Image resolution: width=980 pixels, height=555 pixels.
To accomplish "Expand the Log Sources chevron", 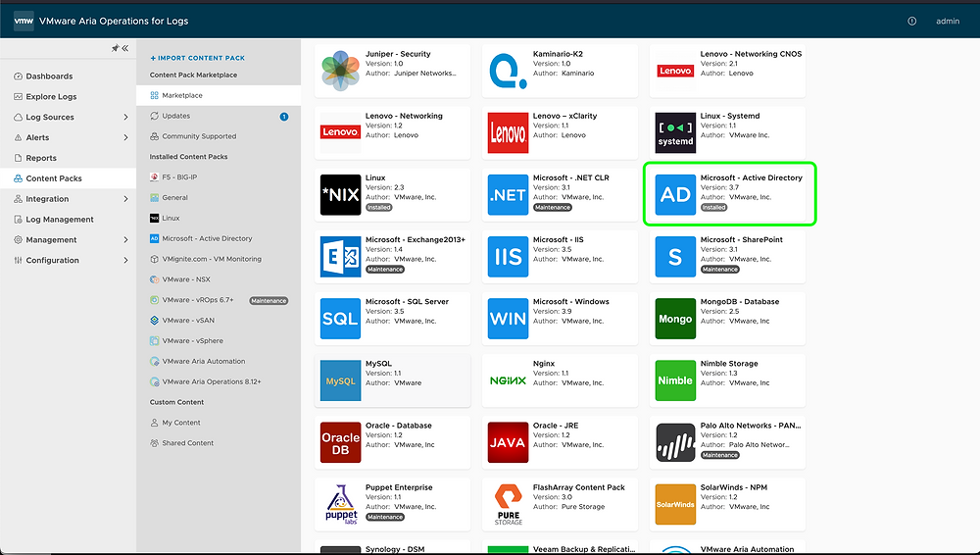I will [125, 117].
